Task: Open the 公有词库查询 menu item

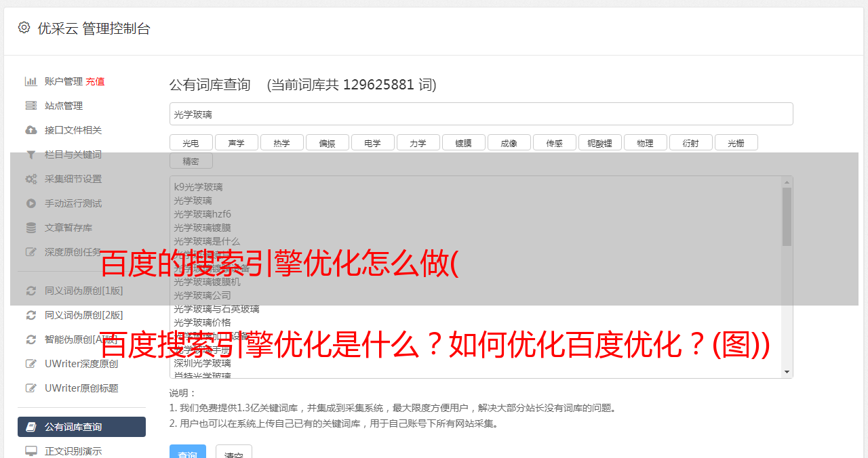Action: tap(81, 427)
